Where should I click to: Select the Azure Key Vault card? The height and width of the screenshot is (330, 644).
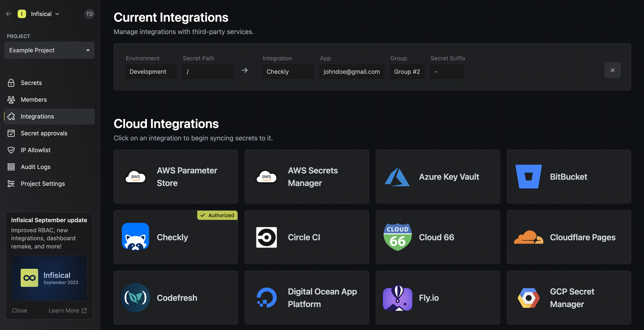pyautogui.click(x=438, y=177)
